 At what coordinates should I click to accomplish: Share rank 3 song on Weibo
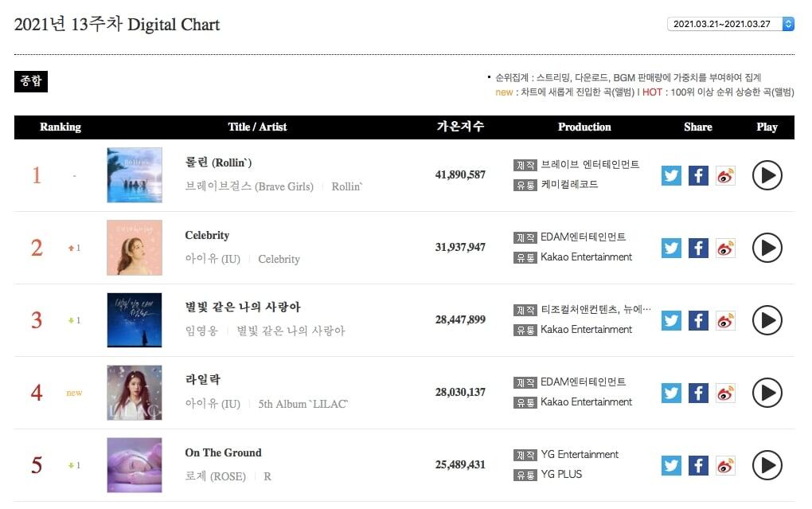click(725, 320)
